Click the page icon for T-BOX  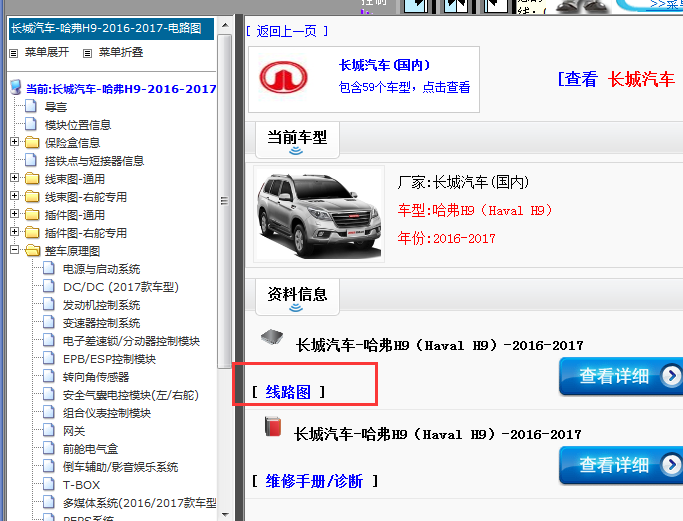pyautogui.click(x=49, y=484)
